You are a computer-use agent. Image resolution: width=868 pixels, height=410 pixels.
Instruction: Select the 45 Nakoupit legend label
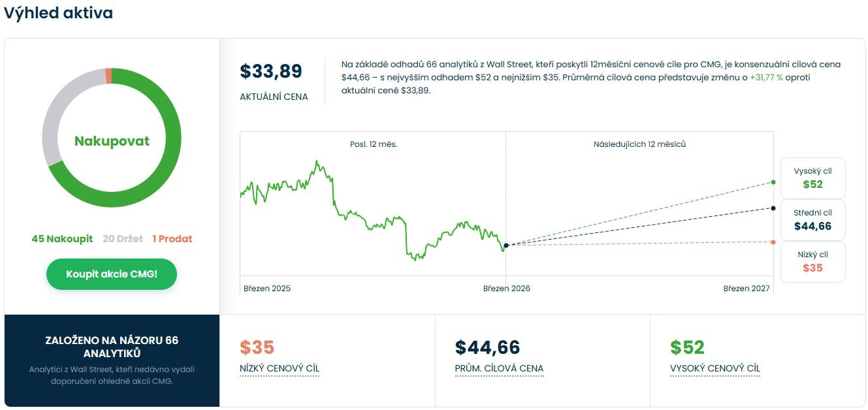pyautogui.click(x=62, y=239)
